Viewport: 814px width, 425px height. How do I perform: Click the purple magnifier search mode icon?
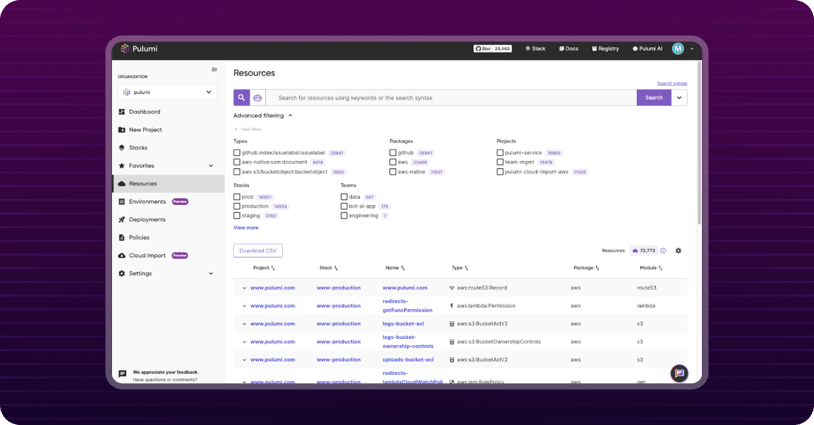click(x=241, y=98)
